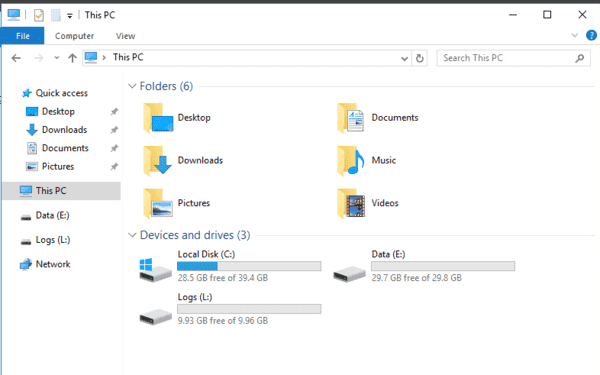
Task: Click the pin icon next to Desktop
Action: click(x=114, y=112)
